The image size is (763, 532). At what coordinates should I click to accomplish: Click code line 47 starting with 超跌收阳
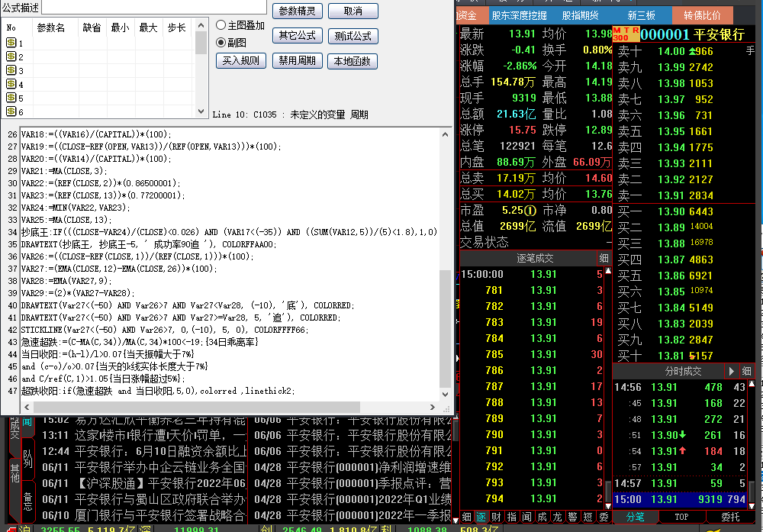[158, 391]
